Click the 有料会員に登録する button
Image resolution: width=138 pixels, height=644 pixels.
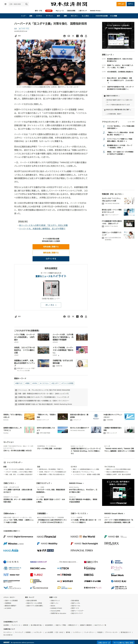[x=51, y=247]
